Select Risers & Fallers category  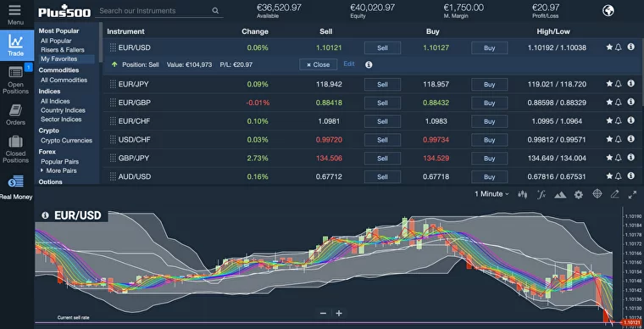63,50
